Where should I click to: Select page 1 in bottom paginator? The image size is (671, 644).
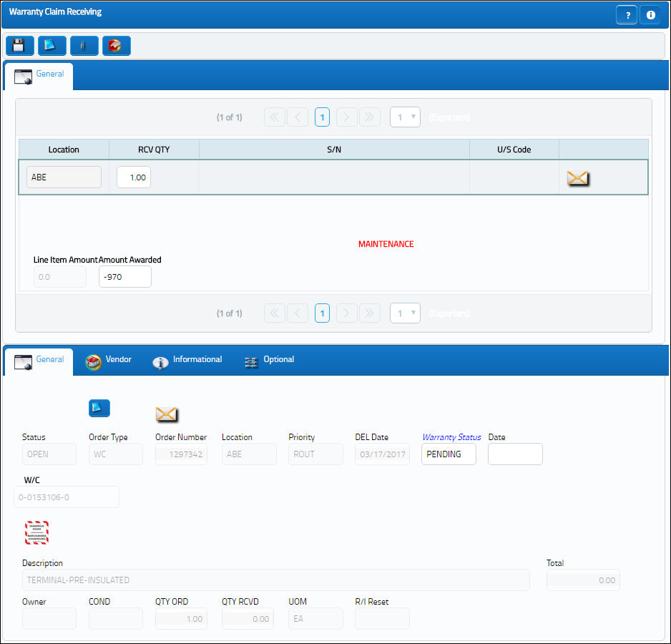click(322, 313)
